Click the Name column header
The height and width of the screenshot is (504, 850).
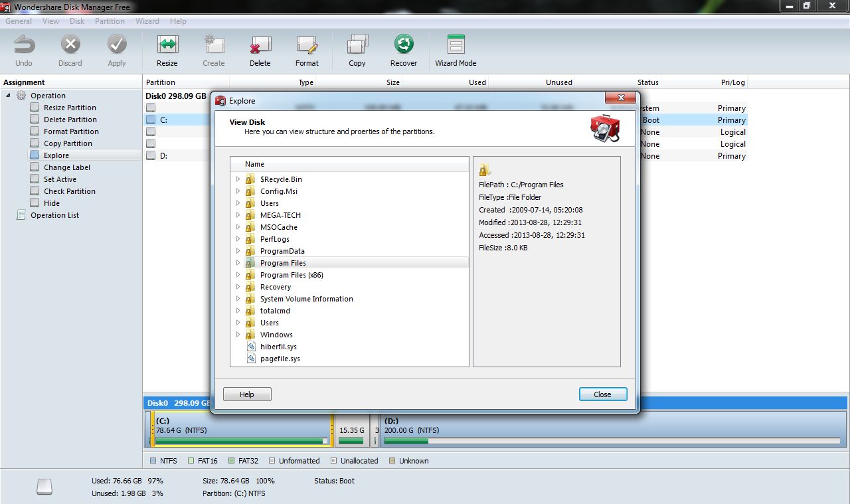(x=349, y=164)
